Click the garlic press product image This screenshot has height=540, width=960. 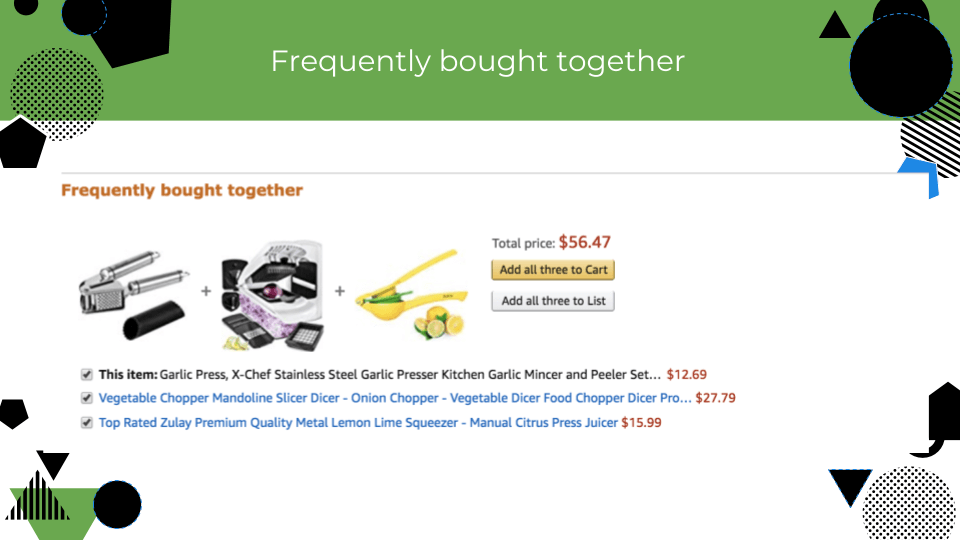pos(133,294)
